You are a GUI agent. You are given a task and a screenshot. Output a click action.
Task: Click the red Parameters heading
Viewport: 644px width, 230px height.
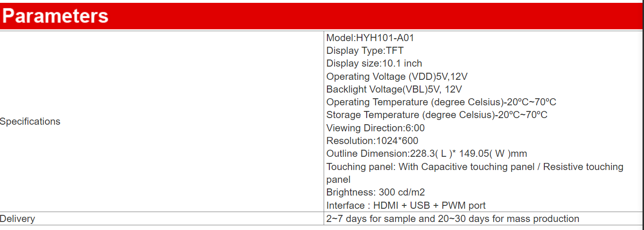[55, 16]
